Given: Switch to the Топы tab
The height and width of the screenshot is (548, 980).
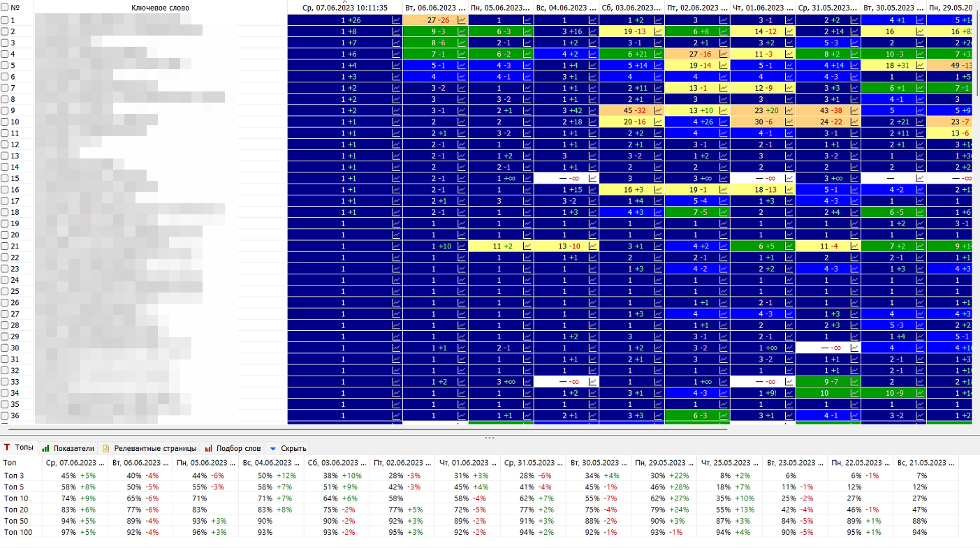Looking at the screenshot, I should (x=19, y=447).
